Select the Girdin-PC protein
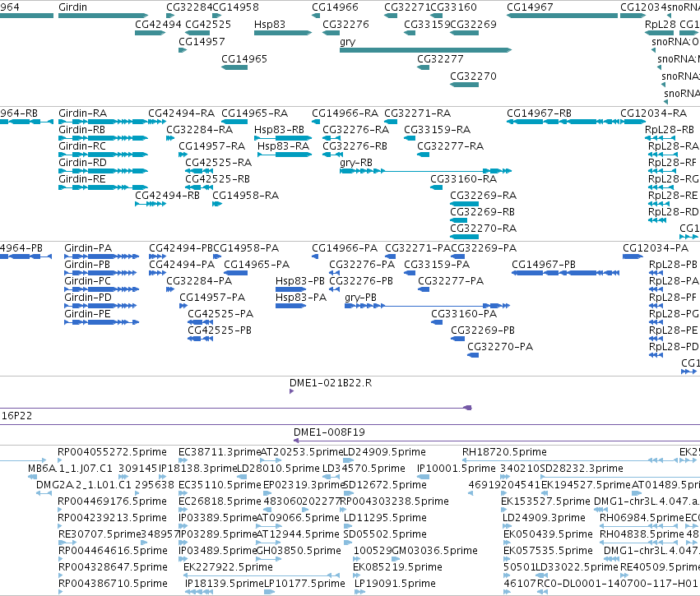The width and height of the screenshot is (700, 596). pos(102,289)
